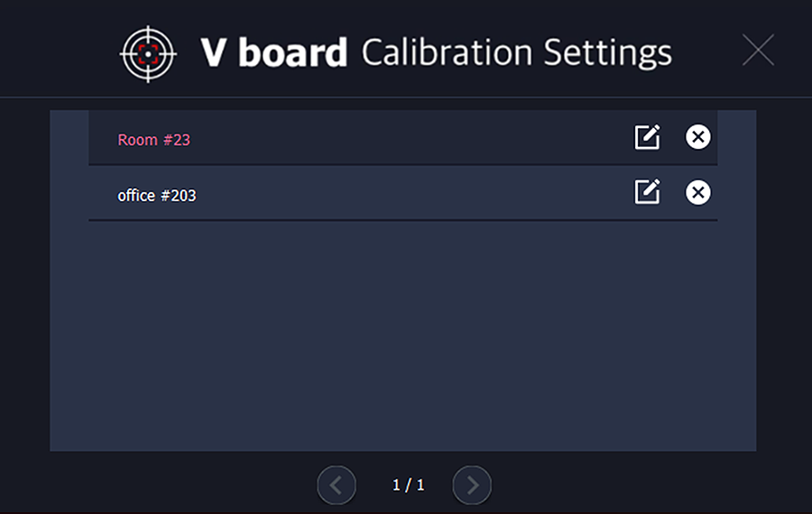The image size is (812, 514).
Task: Click blank space in the office #203 row
Action: click(406, 194)
